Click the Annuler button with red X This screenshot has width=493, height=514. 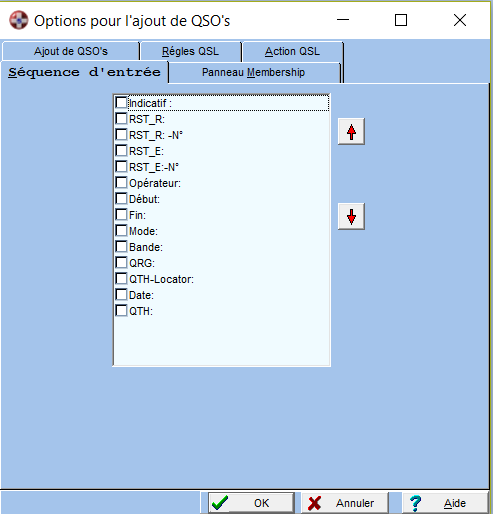point(345,503)
